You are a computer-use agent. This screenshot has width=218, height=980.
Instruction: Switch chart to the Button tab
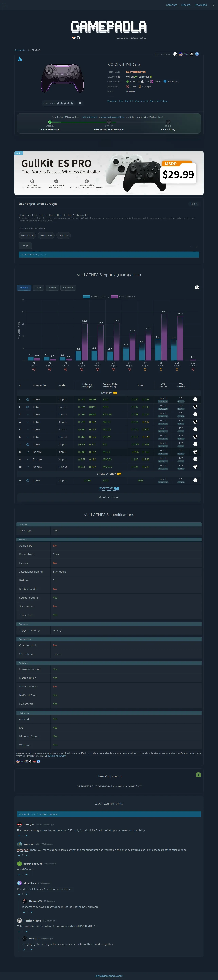[52, 288]
